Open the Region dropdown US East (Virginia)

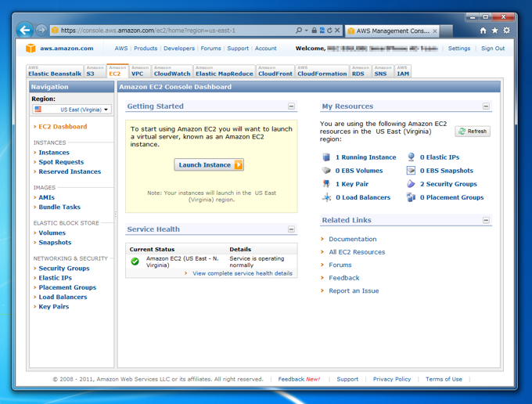[72, 110]
